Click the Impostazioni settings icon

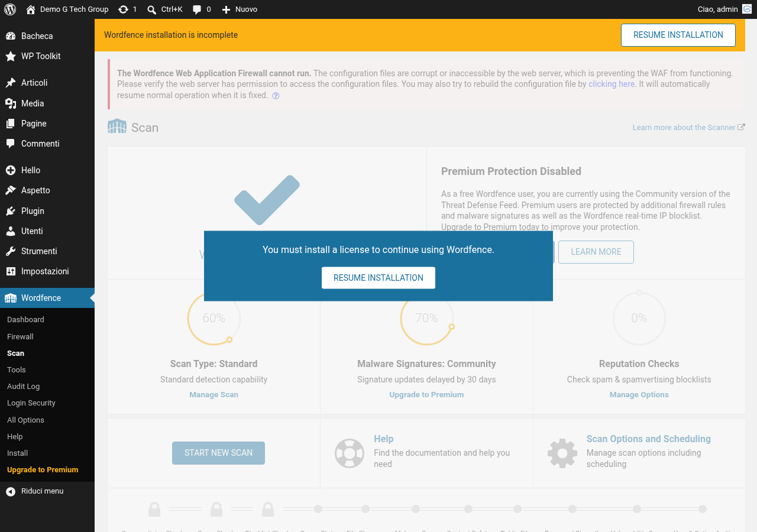(x=11, y=271)
